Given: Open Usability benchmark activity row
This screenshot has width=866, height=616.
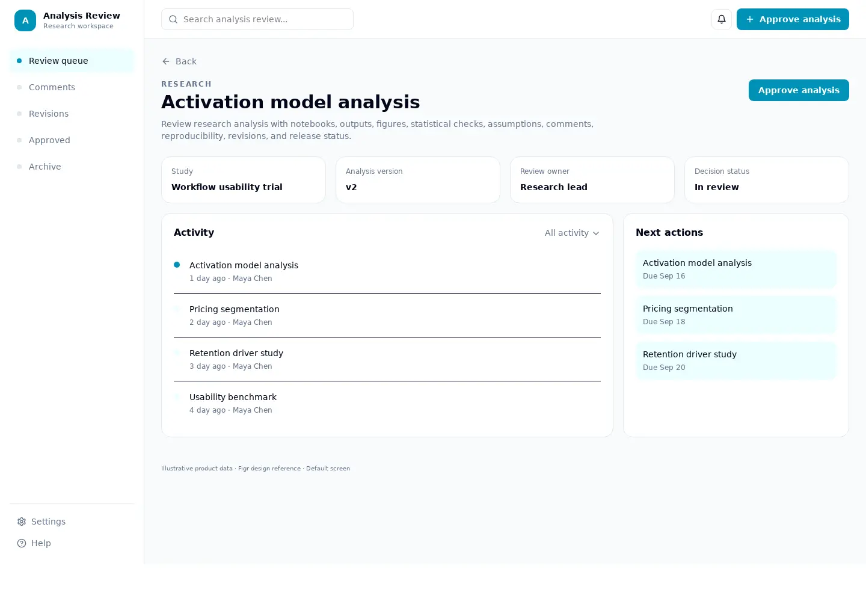Looking at the screenshot, I should (387, 403).
